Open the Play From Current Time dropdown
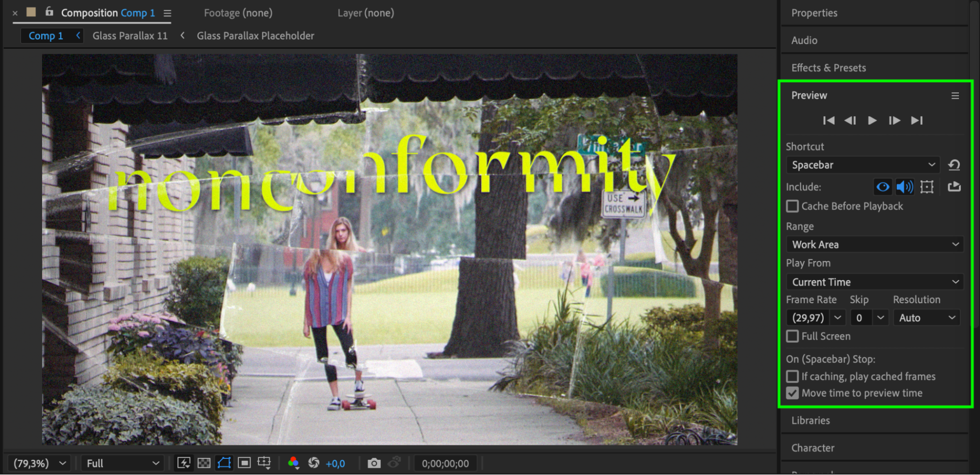The height and width of the screenshot is (475, 980). pos(875,282)
